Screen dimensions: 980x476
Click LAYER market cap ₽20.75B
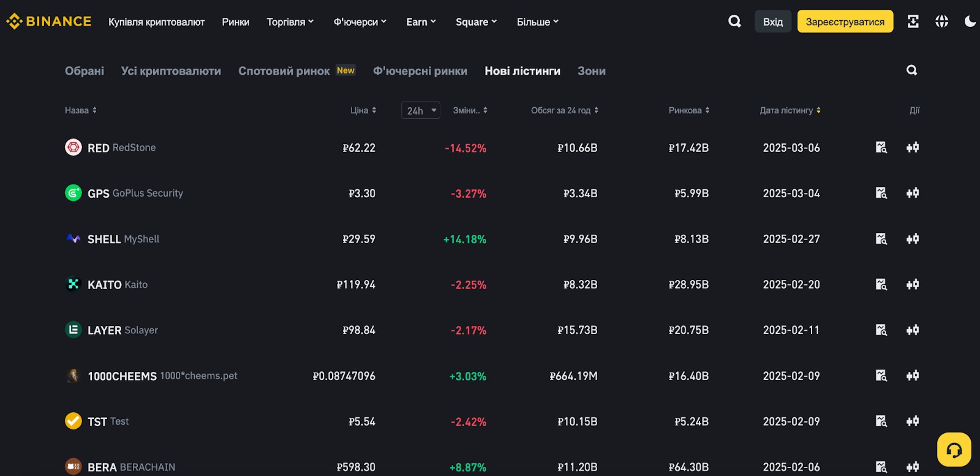688,330
